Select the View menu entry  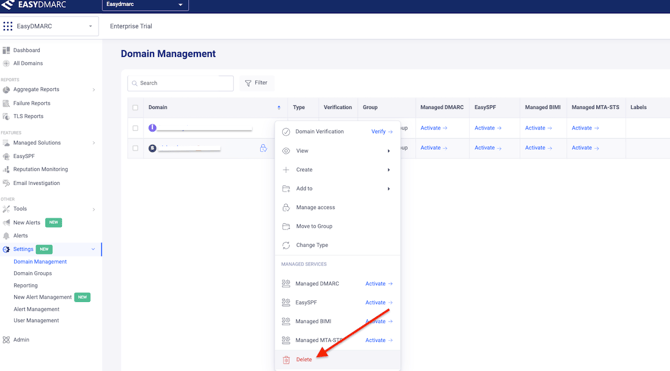338,151
